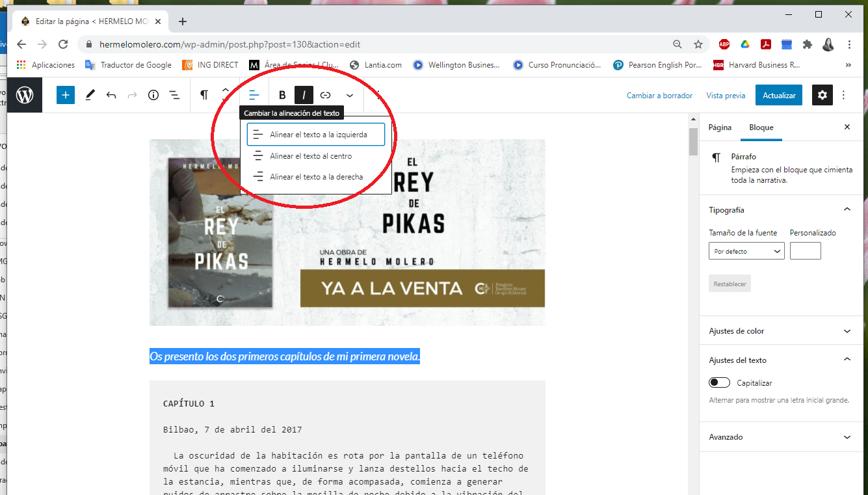Toggle italic formatting in block toolbar
868x495 pixels.
coord(304,95)
